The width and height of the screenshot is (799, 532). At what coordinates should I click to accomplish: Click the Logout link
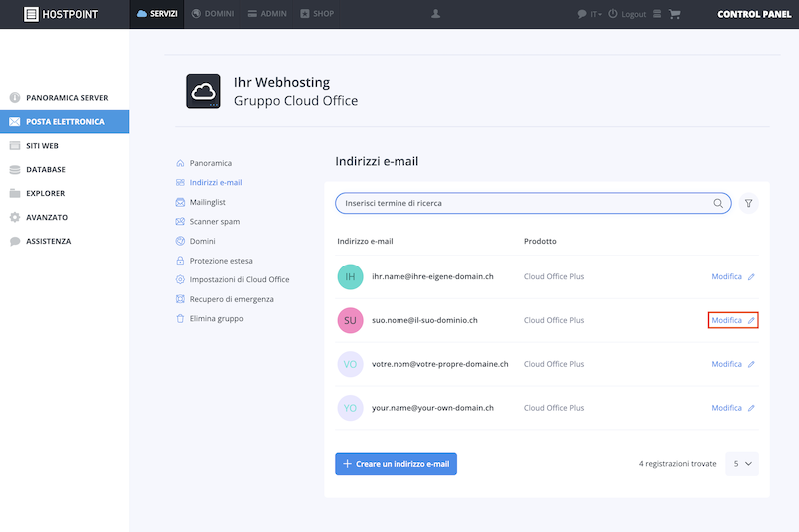tap(628, 14)
